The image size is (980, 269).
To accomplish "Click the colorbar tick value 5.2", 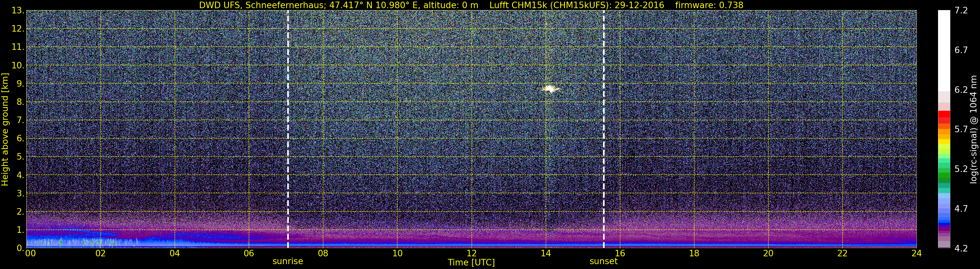I will tap(961, 169).
